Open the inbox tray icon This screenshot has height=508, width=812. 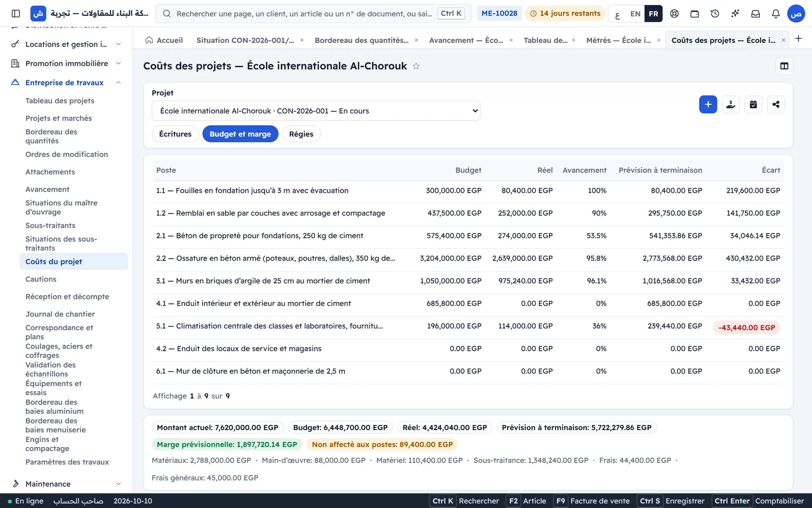coord(755,14)
